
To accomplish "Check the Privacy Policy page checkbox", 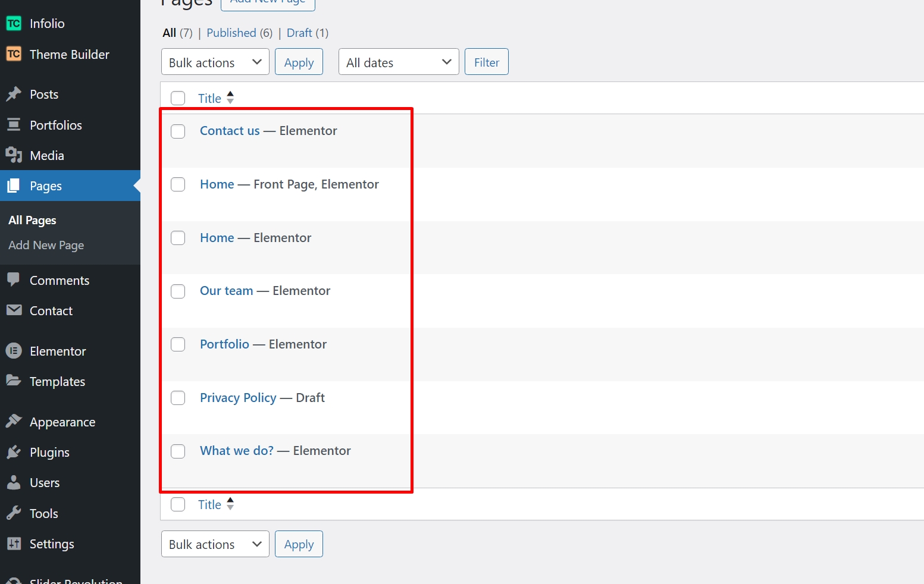I will (x=178, y=398).
